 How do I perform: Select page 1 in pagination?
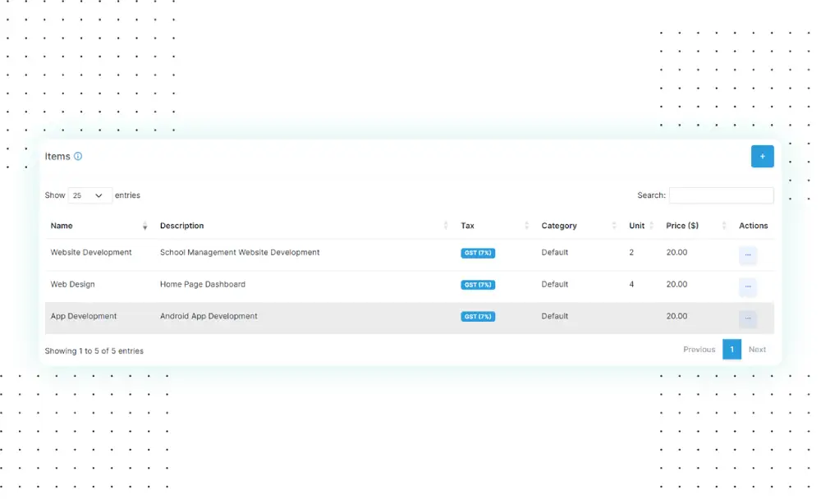pos(732,349)
